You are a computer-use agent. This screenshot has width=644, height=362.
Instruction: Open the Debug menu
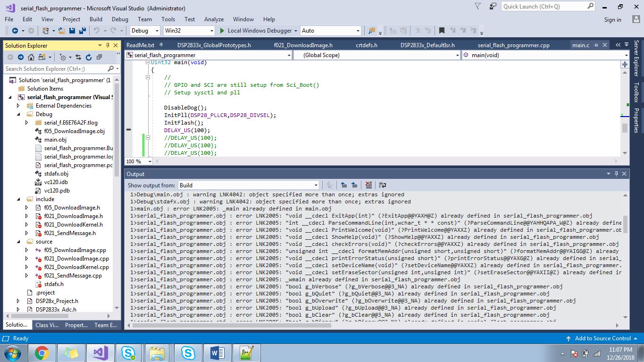coord(120,19)
